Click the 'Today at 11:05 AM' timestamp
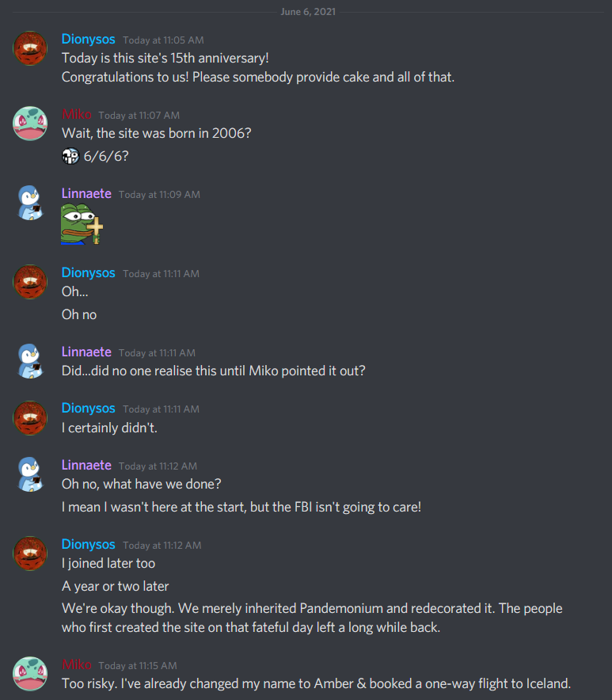This screenshot has width=612, height=700. pos(163,40)
